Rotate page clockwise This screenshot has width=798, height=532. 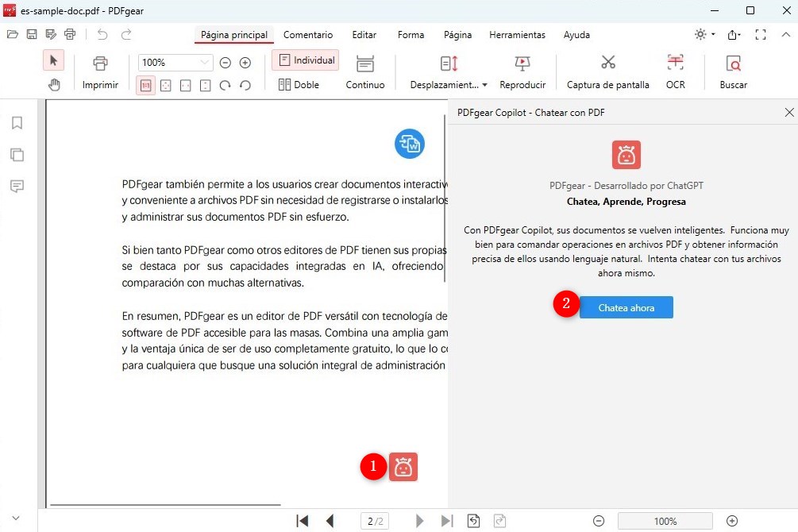click(225, 86)
